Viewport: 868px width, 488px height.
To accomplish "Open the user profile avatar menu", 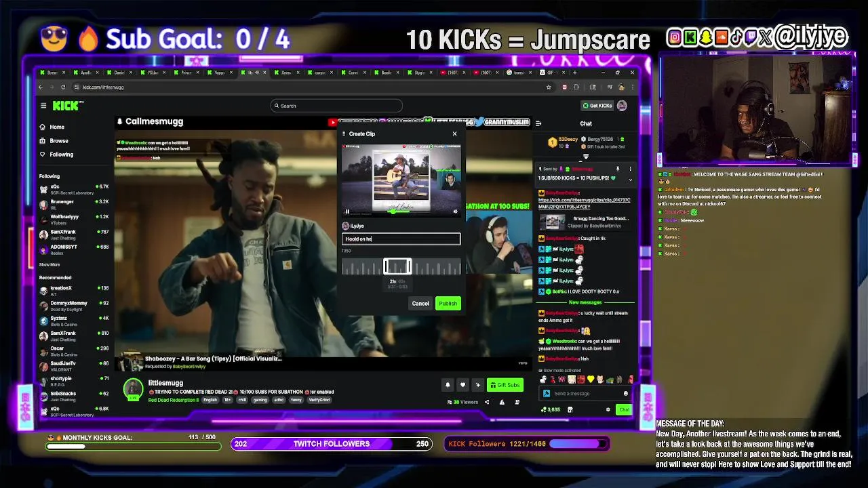I will coord(622,106).
